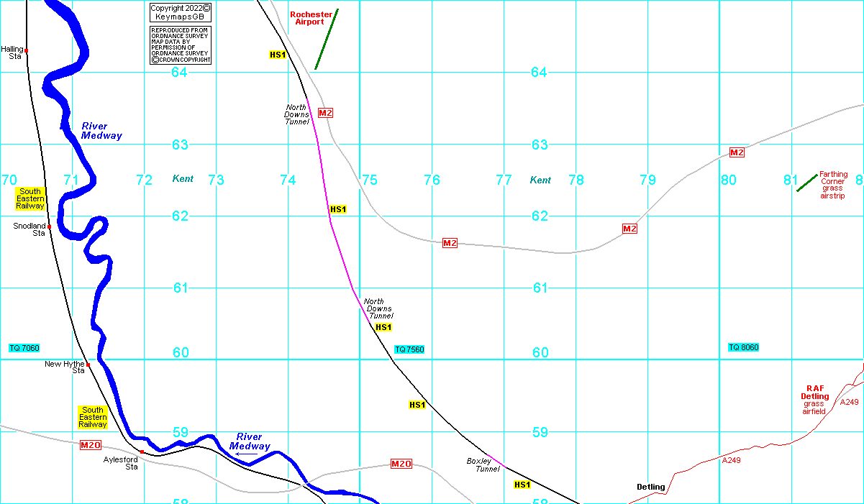This screenshot has height=504, width=864.
Task: Click the HS1 badge beside Rochester Airport
Action: (x=278, y=55)
